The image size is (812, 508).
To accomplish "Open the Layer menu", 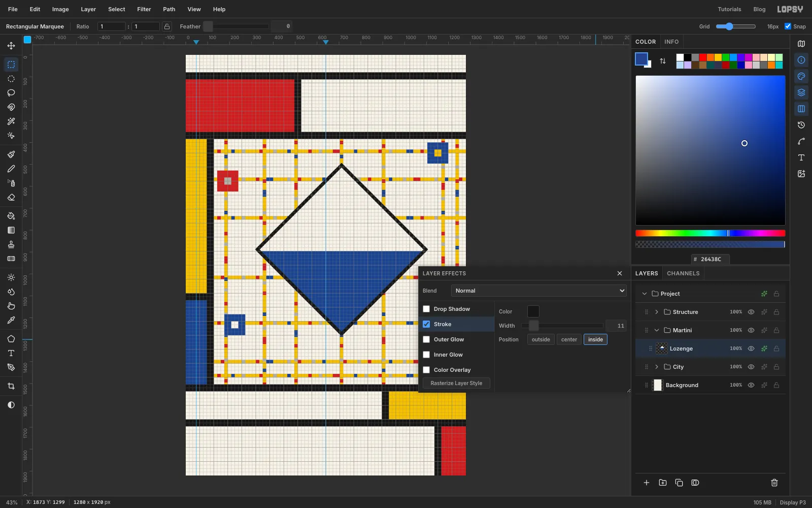I will pyautogui.click(x=88, y=9).
